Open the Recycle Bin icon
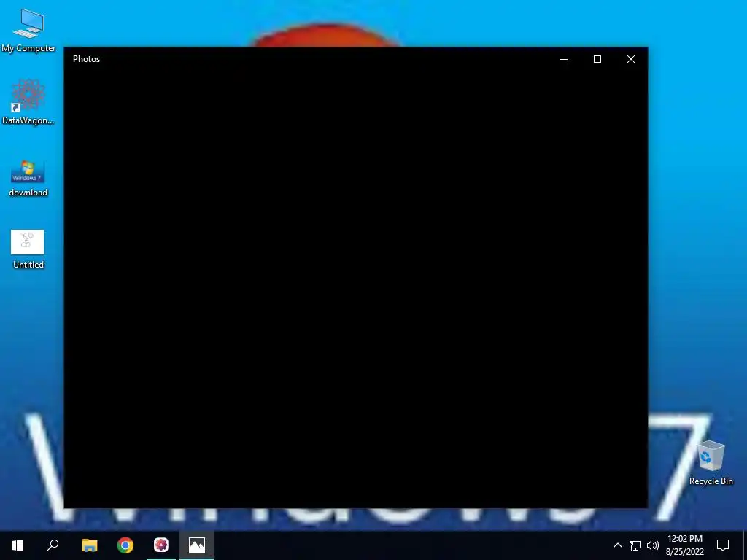Viewport: 747px width, 560px height. [711, 463]
